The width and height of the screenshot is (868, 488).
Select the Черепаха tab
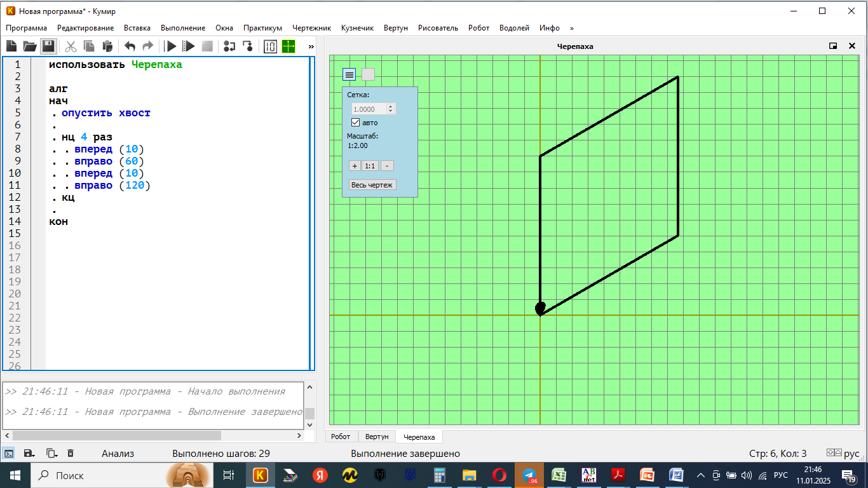click(419, 437)
